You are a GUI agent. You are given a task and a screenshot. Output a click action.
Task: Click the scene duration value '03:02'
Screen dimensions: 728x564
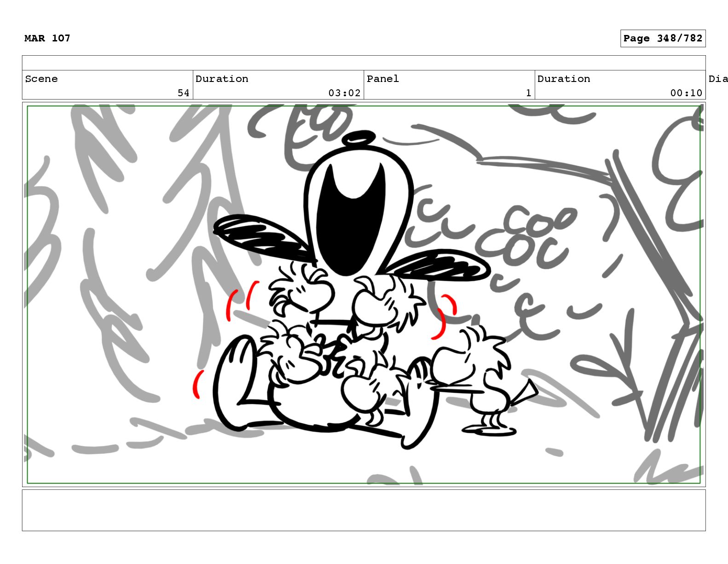[344, 93]
